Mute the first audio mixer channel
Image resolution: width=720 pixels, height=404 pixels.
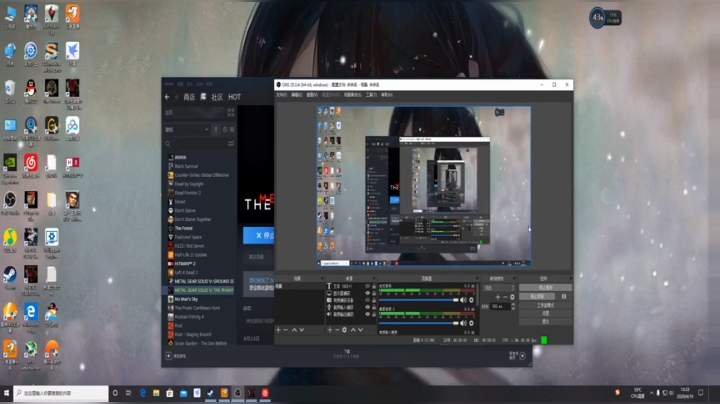click(x=463, y=300)
